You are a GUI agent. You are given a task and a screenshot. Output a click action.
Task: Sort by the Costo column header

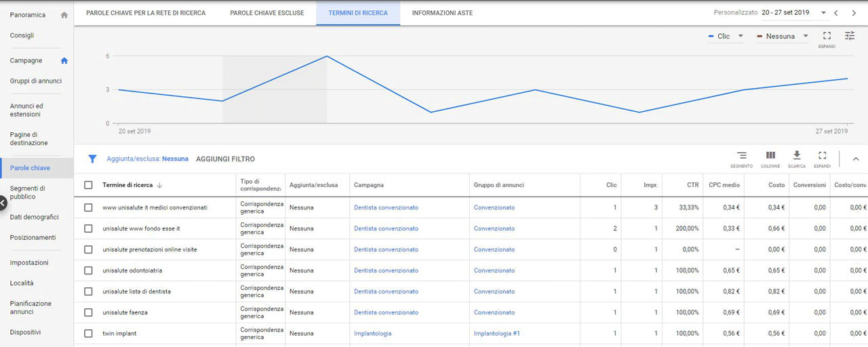(x=776, y=185)
